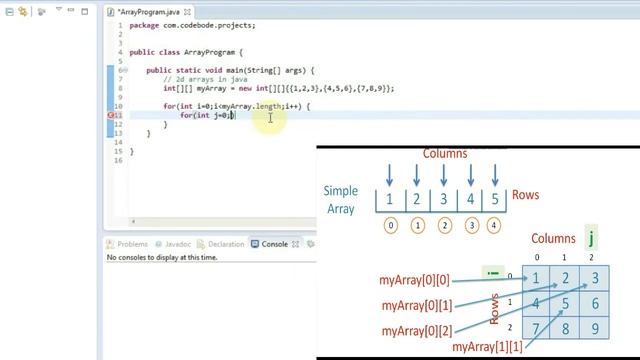
Task: Click the error marker on line 11
Action: click(111, 116)
